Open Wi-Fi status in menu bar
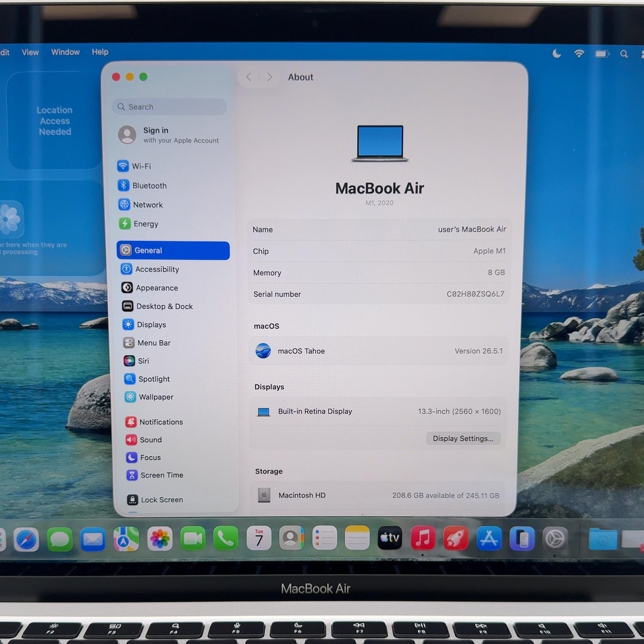The height and width of the screenshot is (644, 644). click(x=579, y=53)
